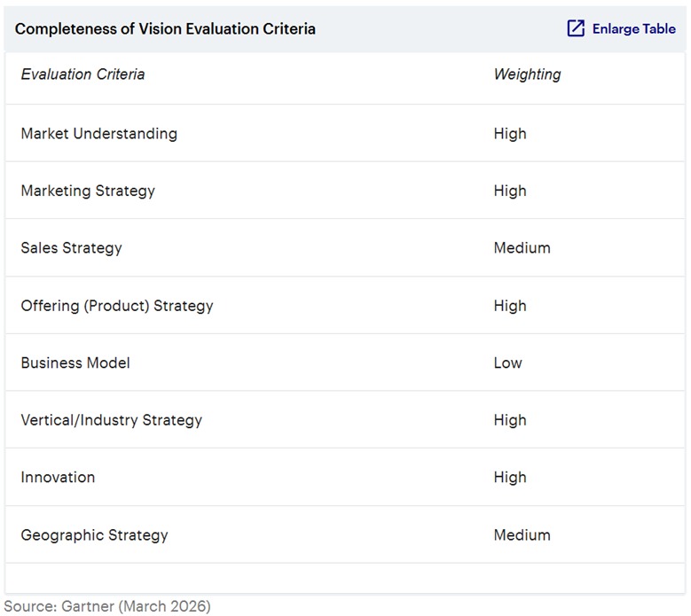This screenshot has height=616, width=691.
Task: Click the High weighting beside Innovation
Action: point(510,477)
